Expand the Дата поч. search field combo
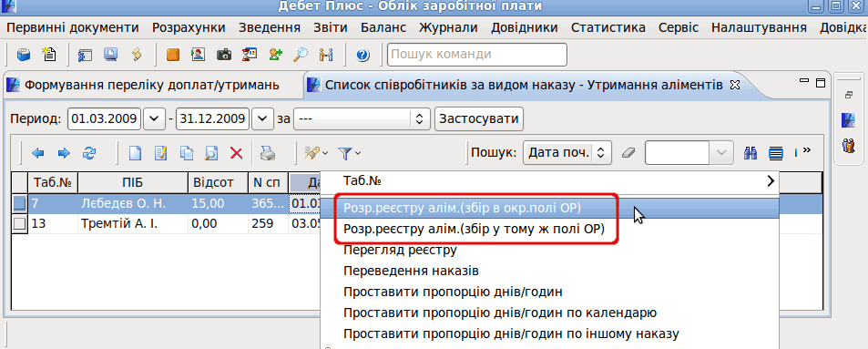Image resolution: width=868 pixels, height=349 pixels. point(602,152)
